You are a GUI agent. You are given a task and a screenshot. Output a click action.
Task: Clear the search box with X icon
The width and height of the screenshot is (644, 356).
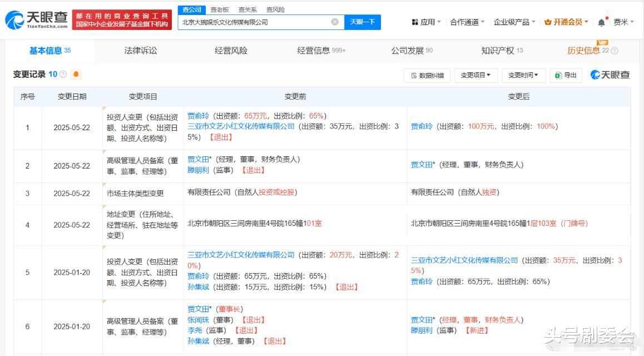tap(335, 22)
